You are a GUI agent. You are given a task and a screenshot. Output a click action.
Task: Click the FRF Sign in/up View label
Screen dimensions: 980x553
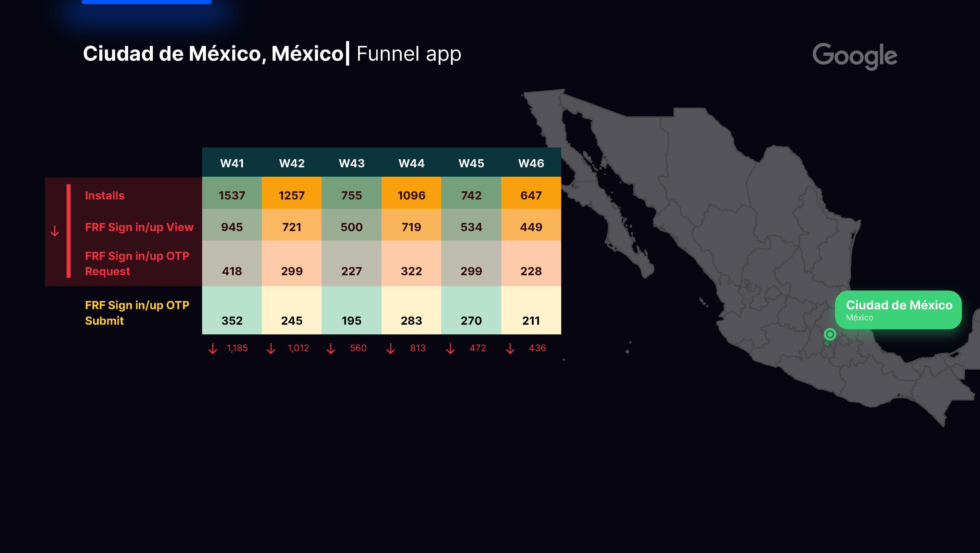[139, 227]
